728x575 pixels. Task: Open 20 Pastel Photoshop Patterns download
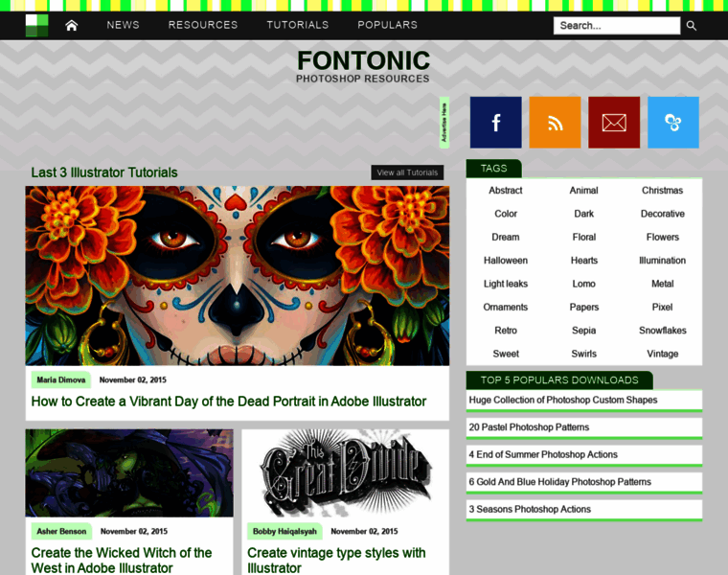coord(529,427)
